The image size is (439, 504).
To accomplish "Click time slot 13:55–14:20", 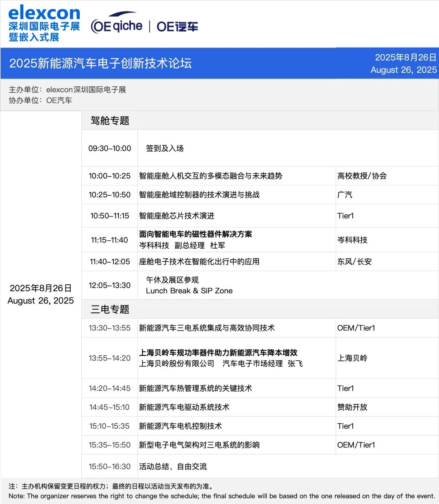I will coord(110,358).
